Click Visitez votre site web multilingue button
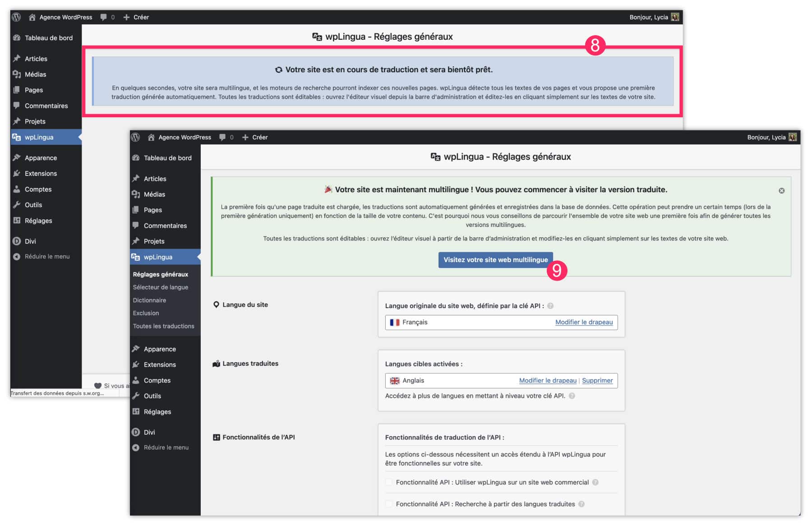 (x=495, y=260)
